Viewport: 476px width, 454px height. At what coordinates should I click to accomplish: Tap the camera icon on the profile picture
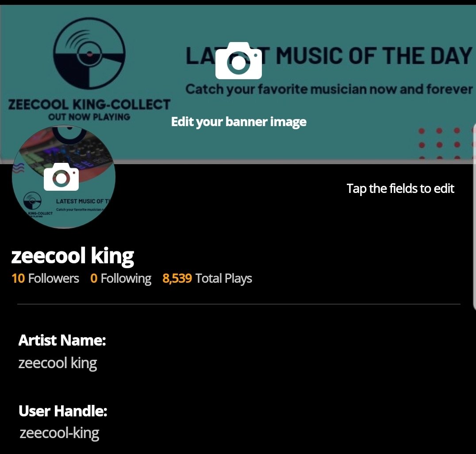coord(61,177)
